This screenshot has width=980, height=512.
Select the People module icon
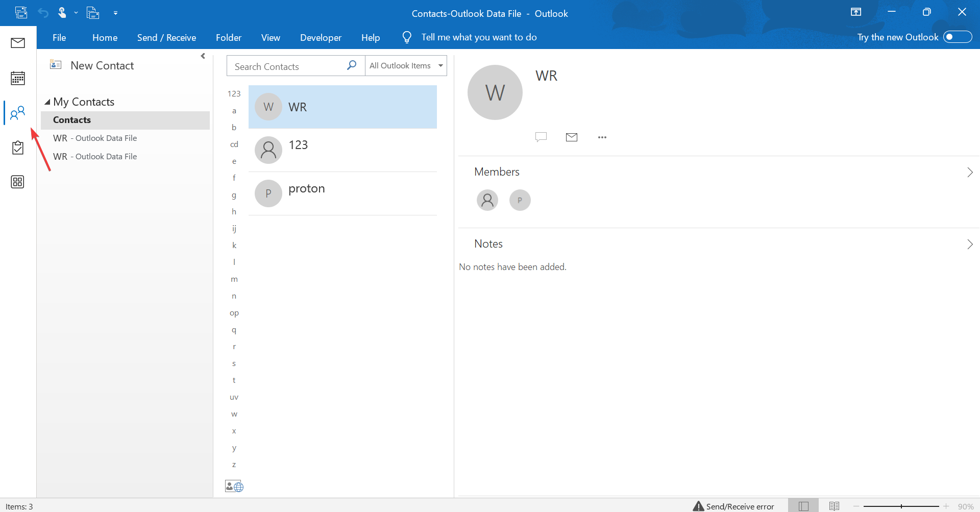tap(18, 113)
